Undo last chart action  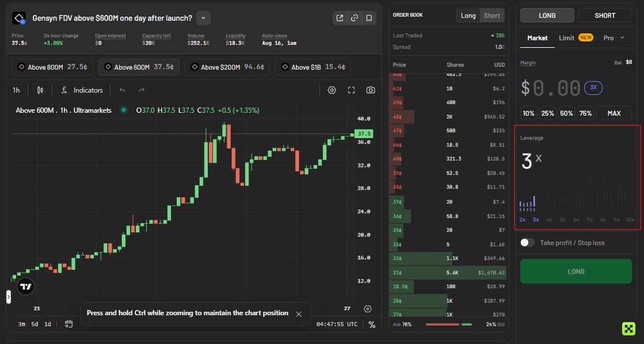[x=122, y=90]
